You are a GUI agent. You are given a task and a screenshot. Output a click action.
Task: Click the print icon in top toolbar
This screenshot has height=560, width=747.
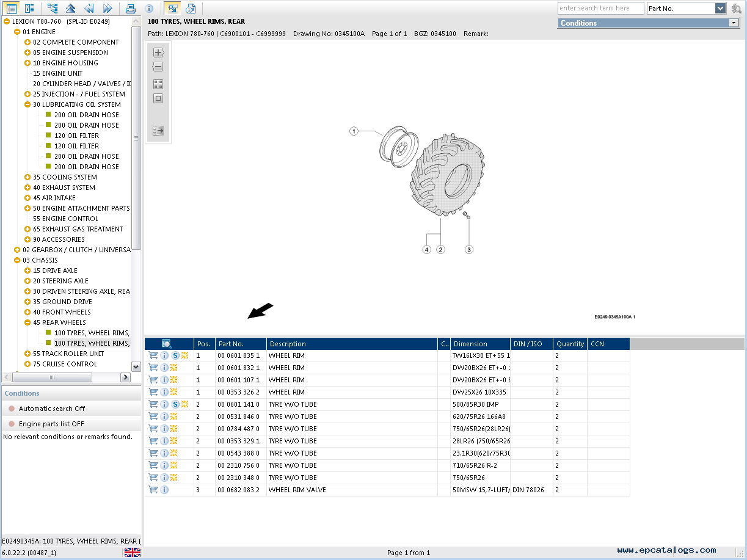pyautogui.click(x=130, y=9)
